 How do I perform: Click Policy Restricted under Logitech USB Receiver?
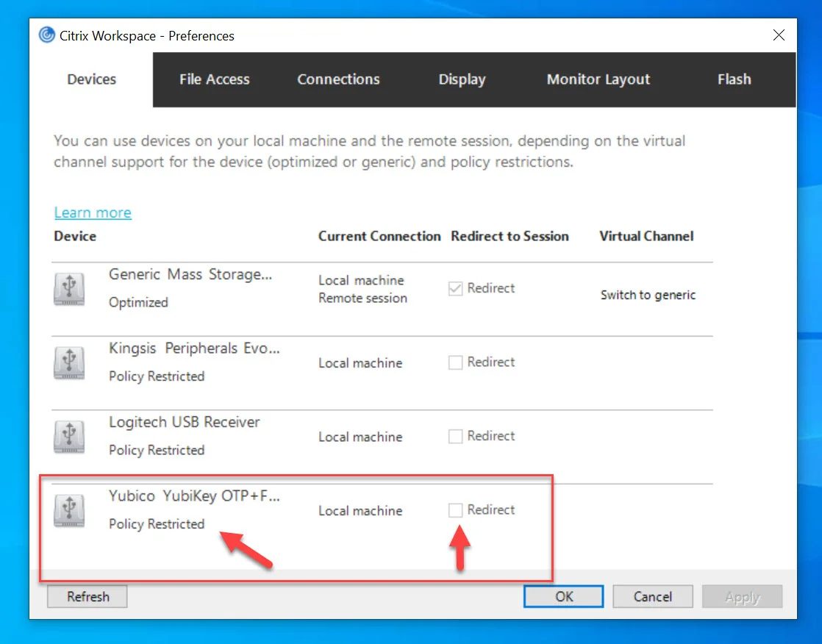pyautogui.click(x=156, y=450)
